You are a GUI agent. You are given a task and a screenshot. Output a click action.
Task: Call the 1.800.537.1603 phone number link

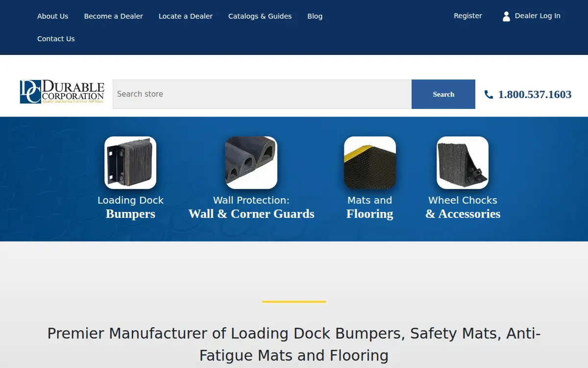tap(535, 94)
